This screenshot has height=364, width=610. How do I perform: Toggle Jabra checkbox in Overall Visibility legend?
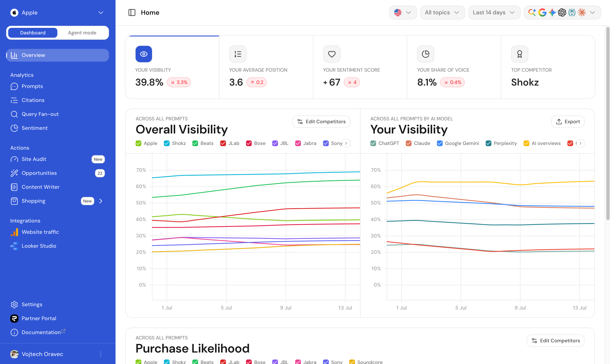point(298,143)
